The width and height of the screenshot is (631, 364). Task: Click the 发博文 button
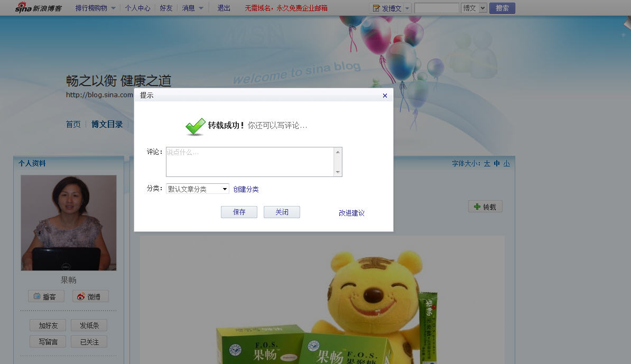pos(387,8)
